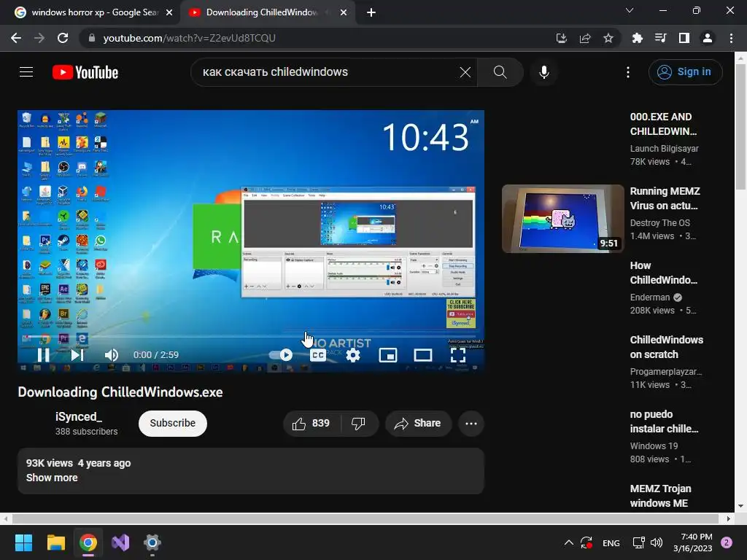This screenshot has width=747, height=560.
Task: Go back in browser history
Action: [x=16, y=38]
